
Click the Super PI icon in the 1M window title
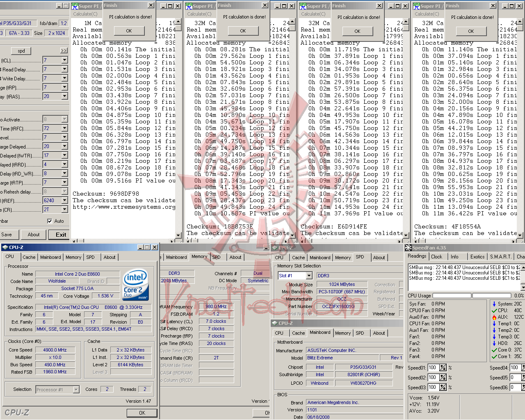(75, 6)
